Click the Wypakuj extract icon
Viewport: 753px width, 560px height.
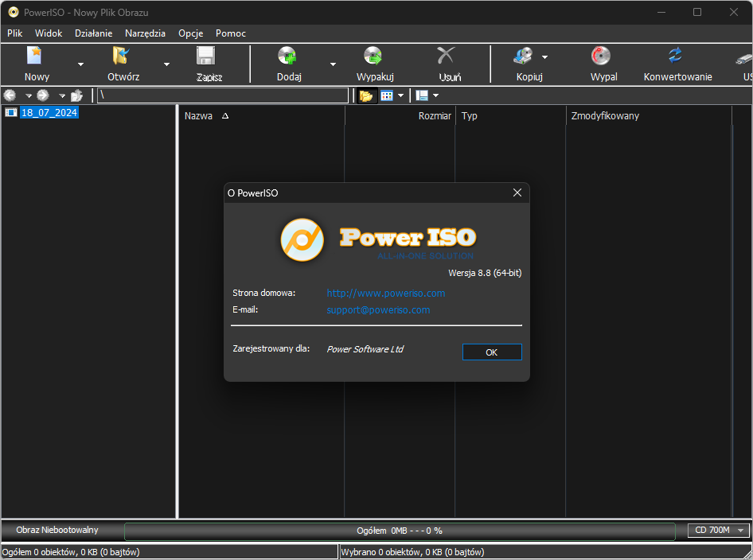point(373,56)
